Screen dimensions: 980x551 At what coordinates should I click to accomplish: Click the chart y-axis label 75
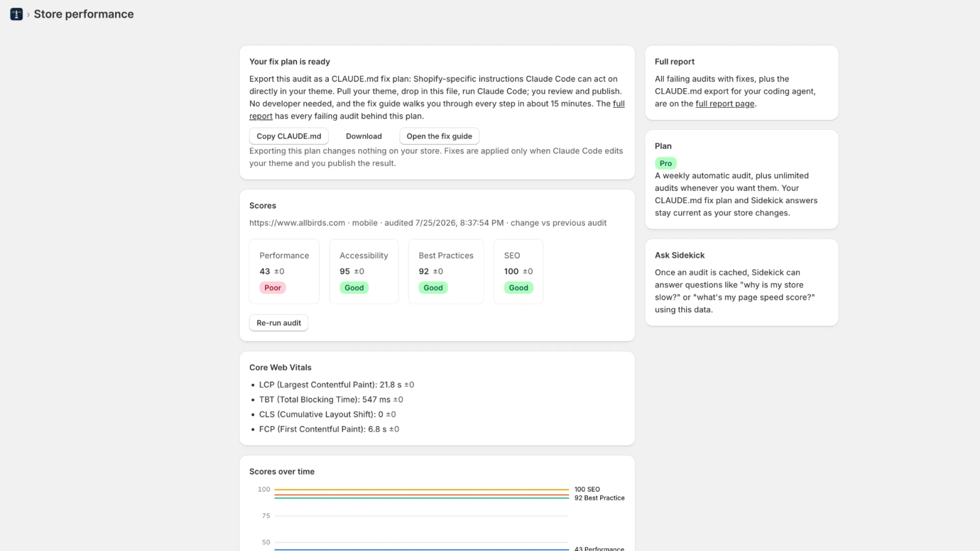click(x=266, y=515)
